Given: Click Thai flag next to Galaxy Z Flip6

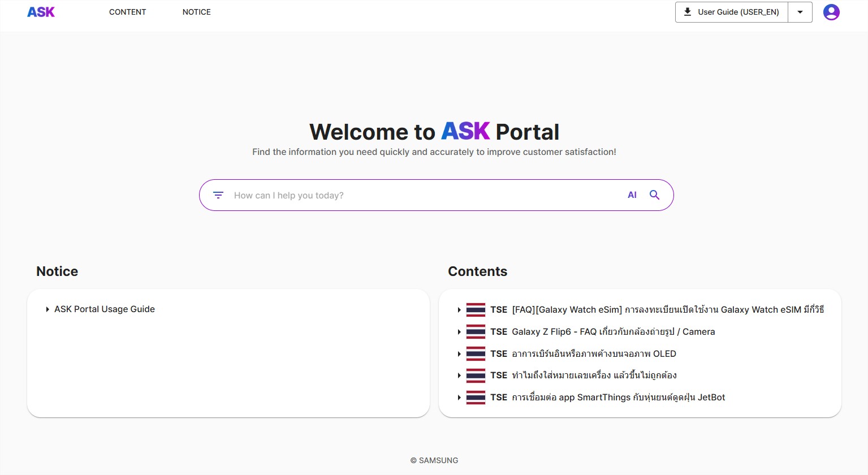Looking at the screenshot, I should pos(476,332).
